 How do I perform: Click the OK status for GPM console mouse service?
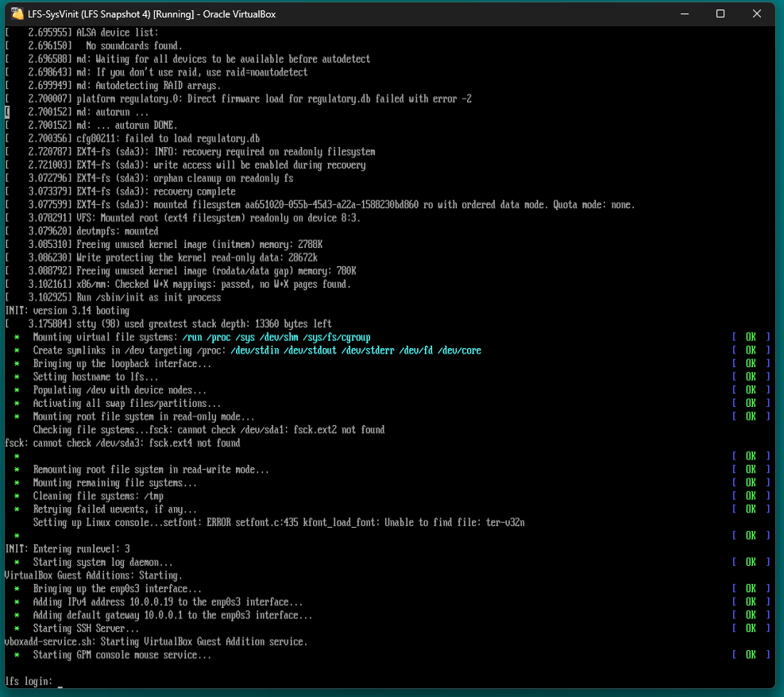750,655
